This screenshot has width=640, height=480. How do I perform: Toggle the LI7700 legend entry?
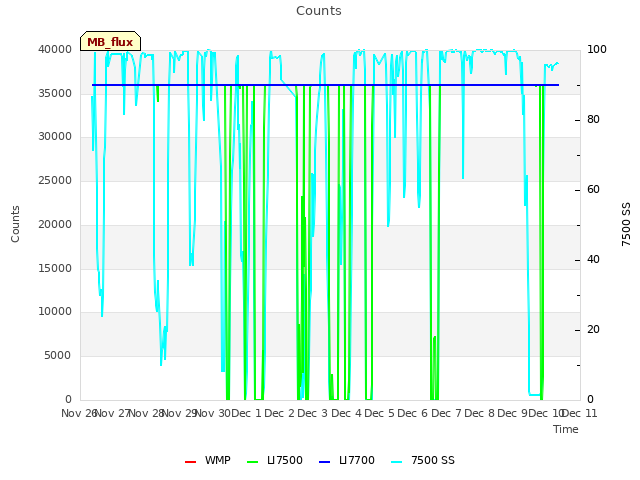tap(347, 460)
